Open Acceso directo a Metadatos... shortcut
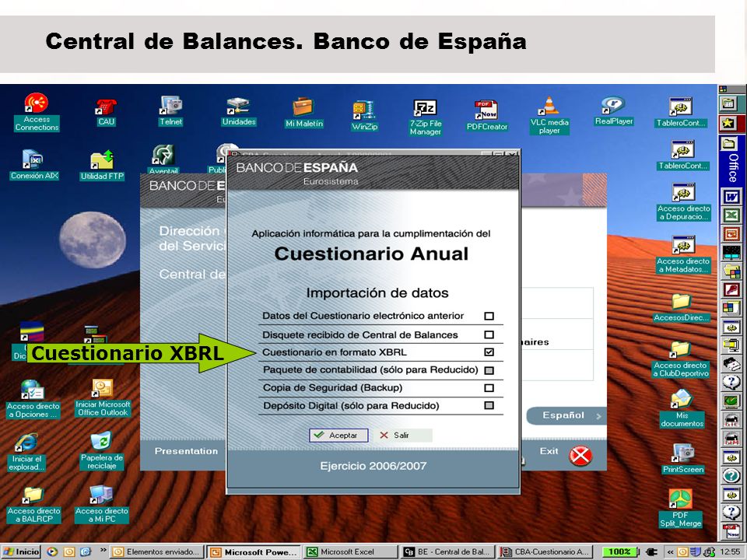 (x=683, y=254)
